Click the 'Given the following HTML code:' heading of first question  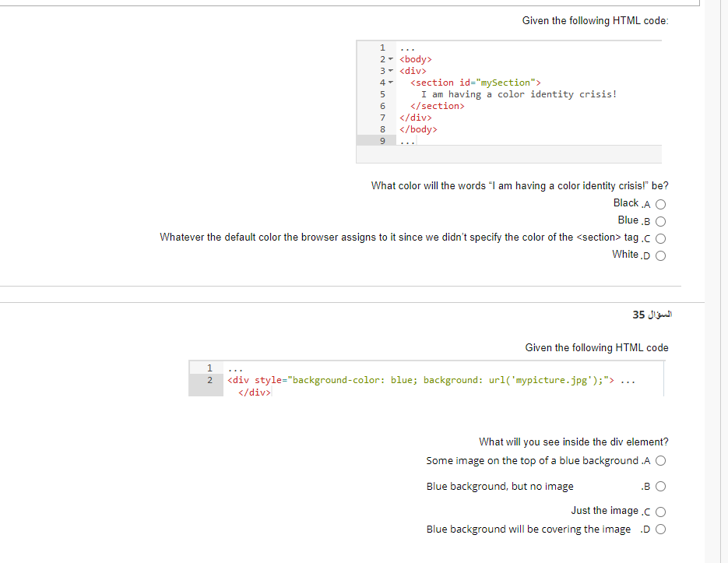(595, 21)
